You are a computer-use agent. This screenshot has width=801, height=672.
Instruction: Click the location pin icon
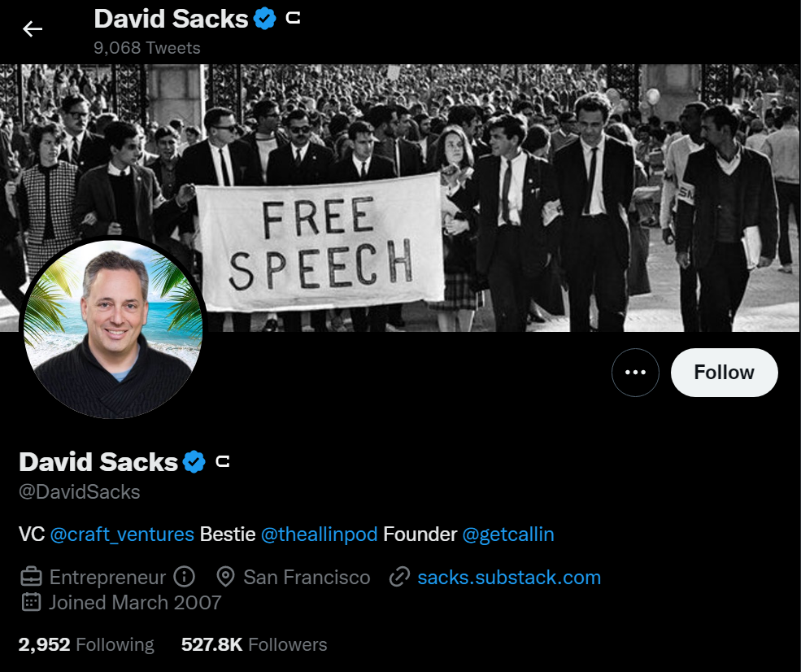pos(226,578)
